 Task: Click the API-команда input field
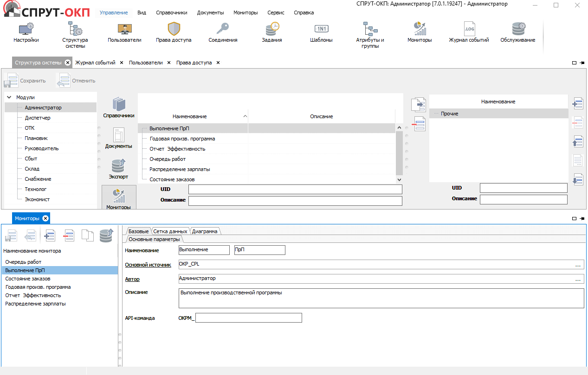click(249, 318)
